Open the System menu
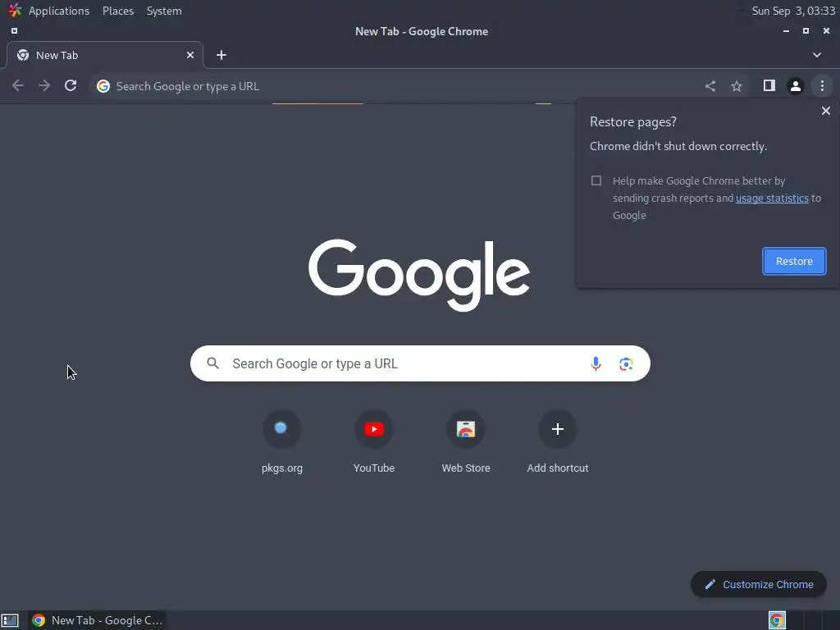840x630 pixels. [x=164, y=11]
